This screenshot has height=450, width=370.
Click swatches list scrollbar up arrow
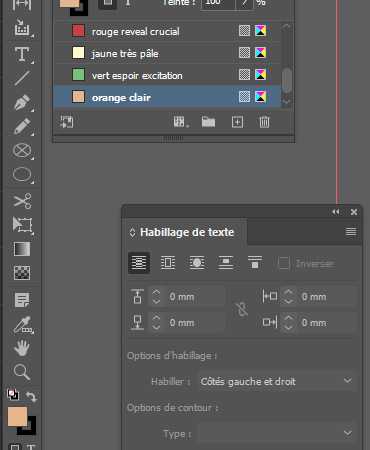(x=287, y=26)
